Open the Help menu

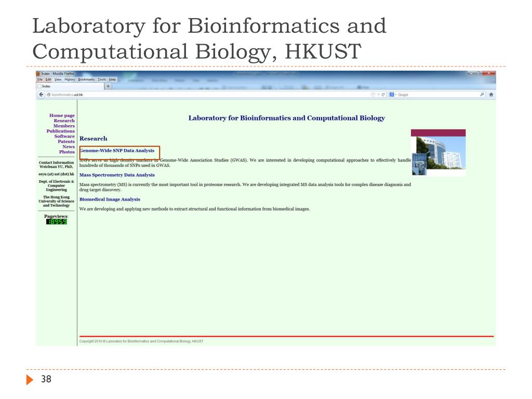click(112, 79)
